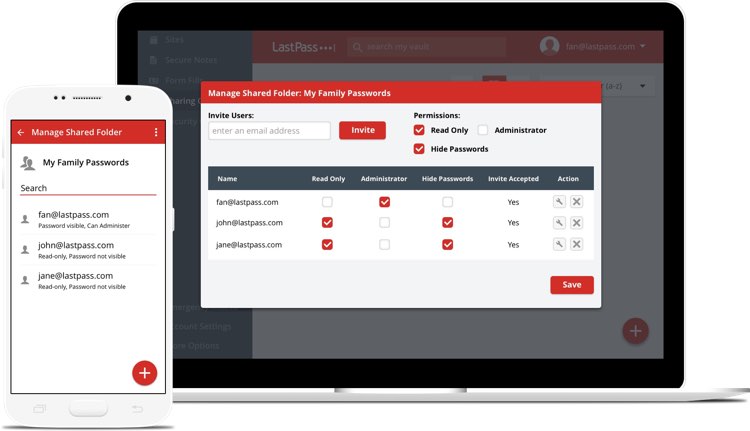Open three-dot overflow menu on phone

(156, 132)
